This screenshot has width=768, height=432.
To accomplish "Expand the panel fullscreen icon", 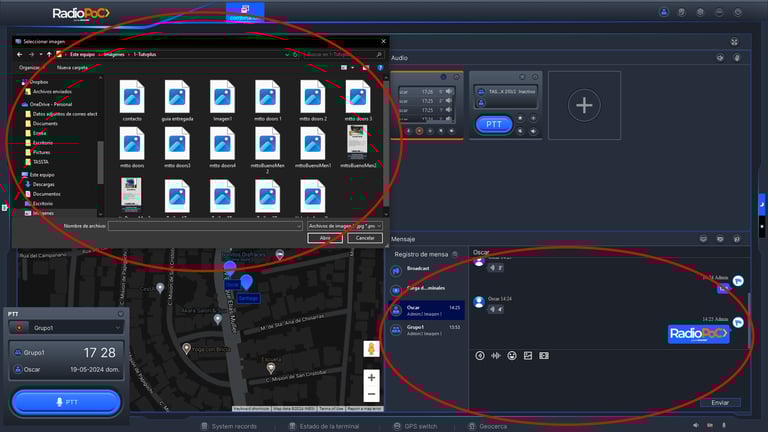I will 734,42.
